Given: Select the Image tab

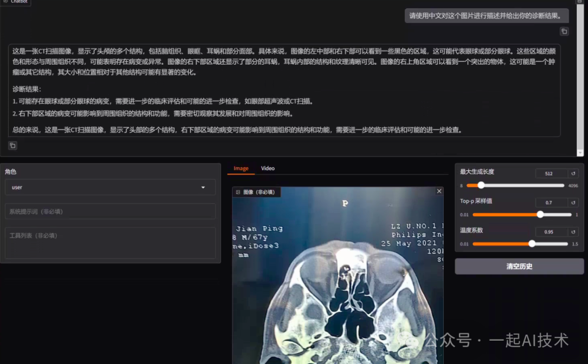Looking at the screenshot, I should coord(241,168).
